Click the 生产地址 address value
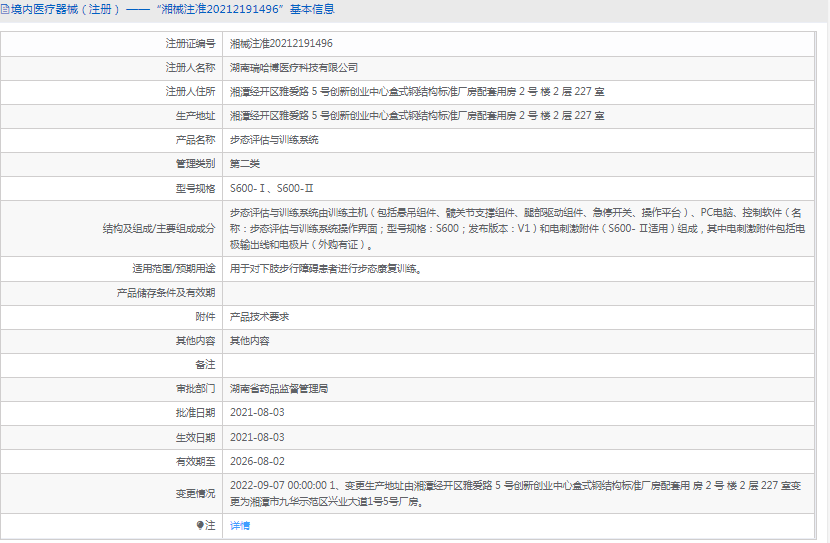The width and height of the screenshot is (830, 543). point(417,116)
